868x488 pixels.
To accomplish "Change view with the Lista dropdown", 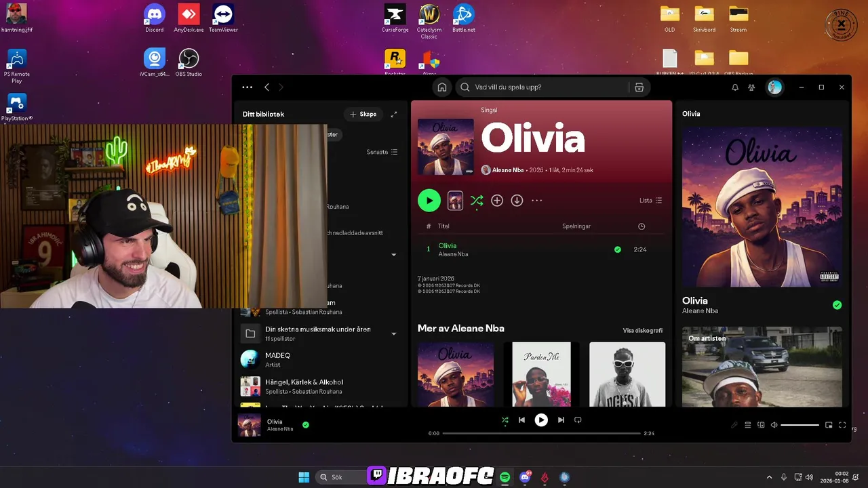I will (x=651, y=201).
